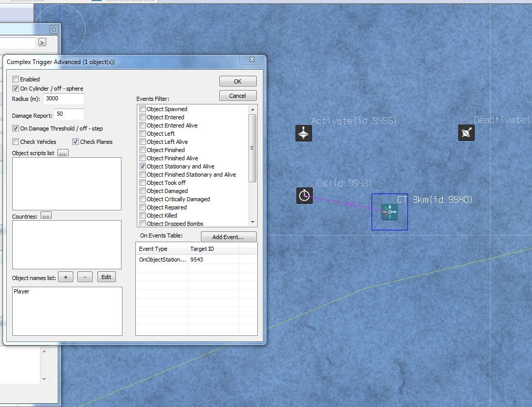532x407 pixels.
Task: Select the timer trigger icon id 9543
Action: pyautogui.click(x=304, y=196)
